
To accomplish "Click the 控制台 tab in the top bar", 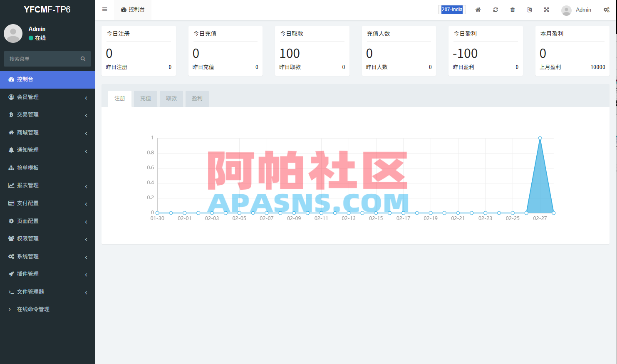I will [x=133, y=10].
